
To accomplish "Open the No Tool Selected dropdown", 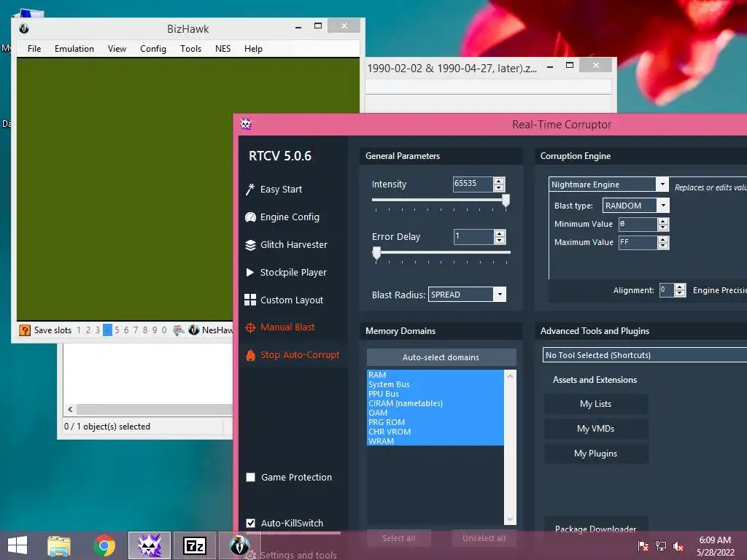I will click(645, 355).
